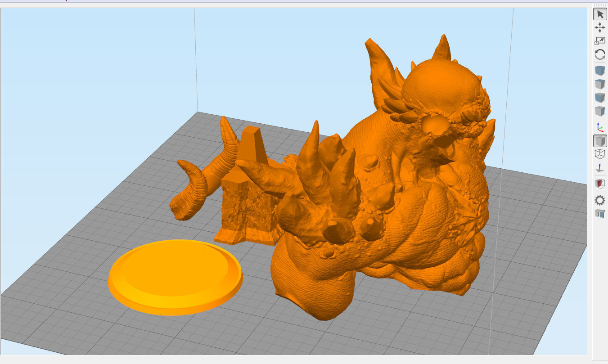608x364 pixels.
Task: Toggle the solid cube render mode
Action: point(600,140)
